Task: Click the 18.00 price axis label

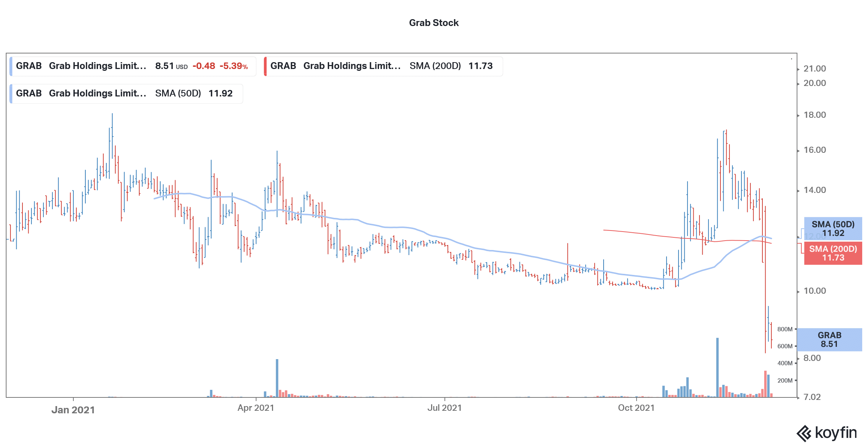Action: [x=814, y=115]
